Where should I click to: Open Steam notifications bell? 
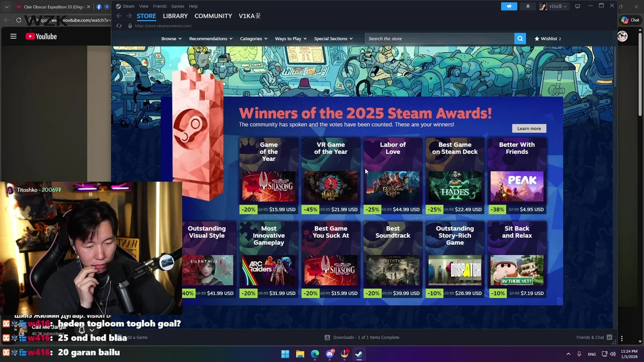pyautogui.click(x=528, y=6)
